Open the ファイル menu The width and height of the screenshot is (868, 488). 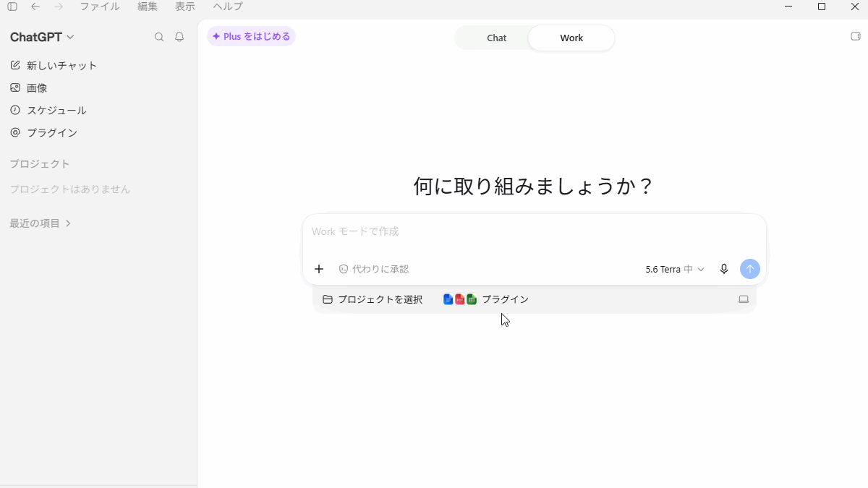[100, 7]
